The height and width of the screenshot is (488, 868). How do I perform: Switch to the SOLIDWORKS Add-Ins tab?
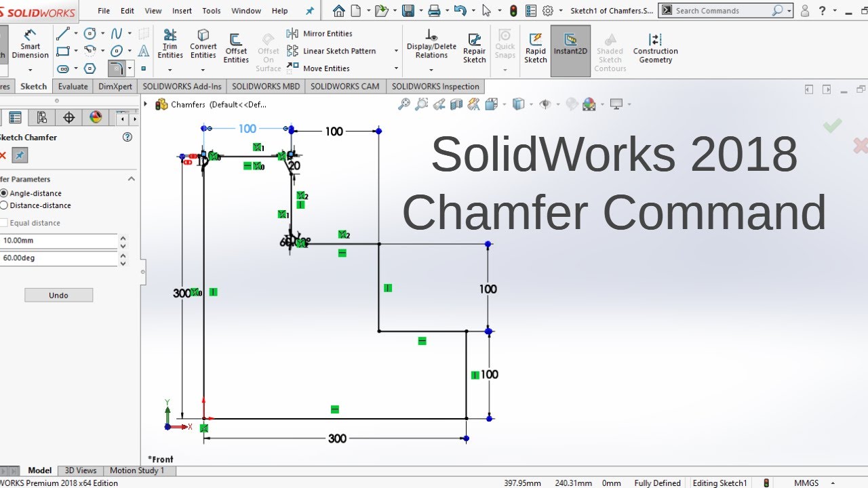pos(182,86)
